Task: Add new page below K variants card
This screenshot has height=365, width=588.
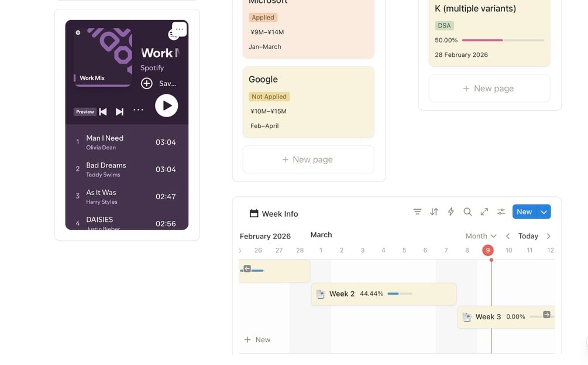Action: (489, 88)
